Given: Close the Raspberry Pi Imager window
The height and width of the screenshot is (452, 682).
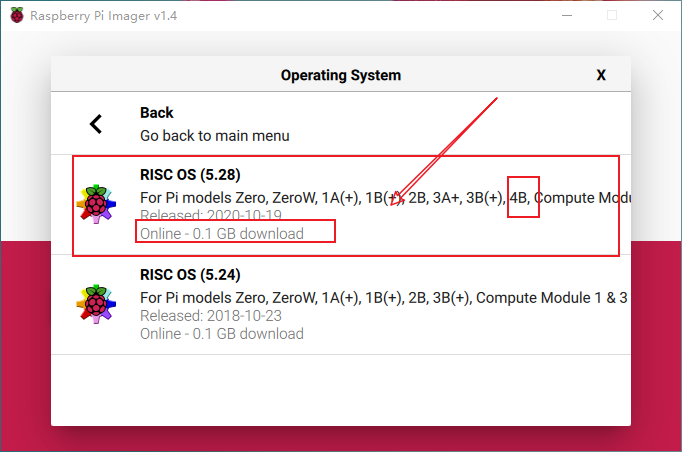Looking at the screenshot, I should coord(658,15).
